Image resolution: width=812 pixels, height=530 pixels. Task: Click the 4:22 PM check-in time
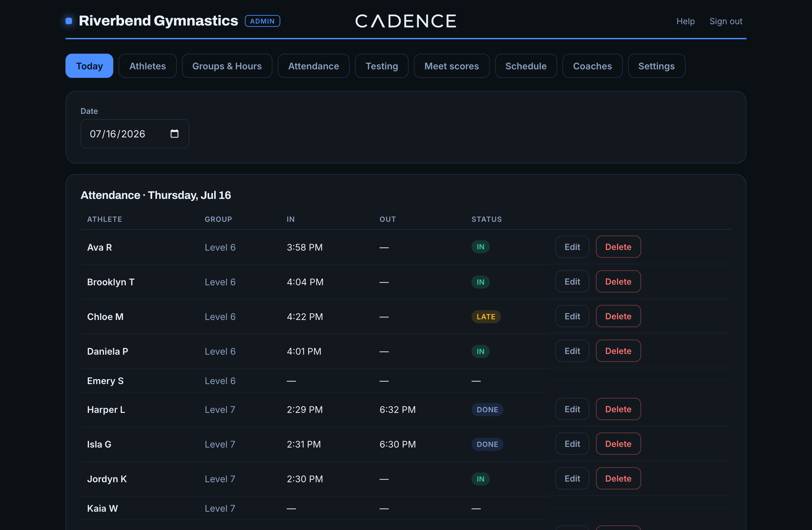coord(305,317)
